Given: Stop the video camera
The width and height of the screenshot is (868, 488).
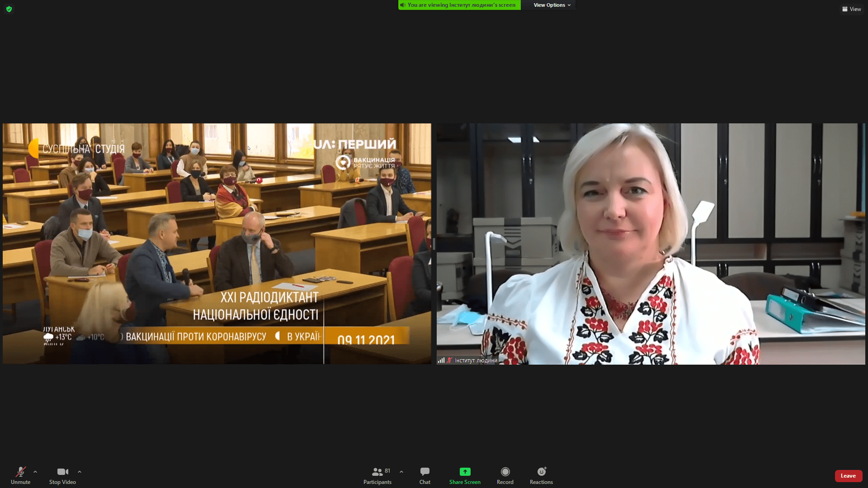Looking at the screenshot, I should pyautogui.click(x=62, y=472).
